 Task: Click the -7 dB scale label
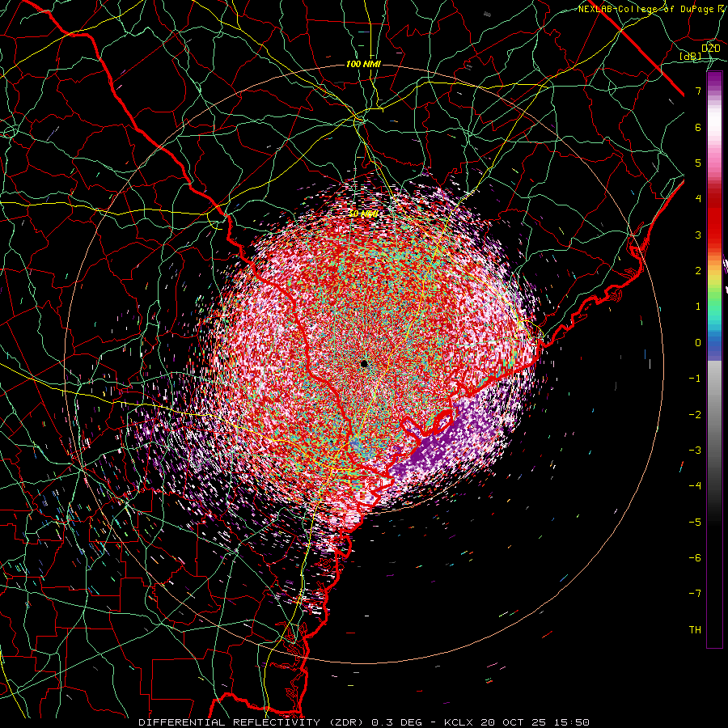pyautogui.click(x=695, y=594)
